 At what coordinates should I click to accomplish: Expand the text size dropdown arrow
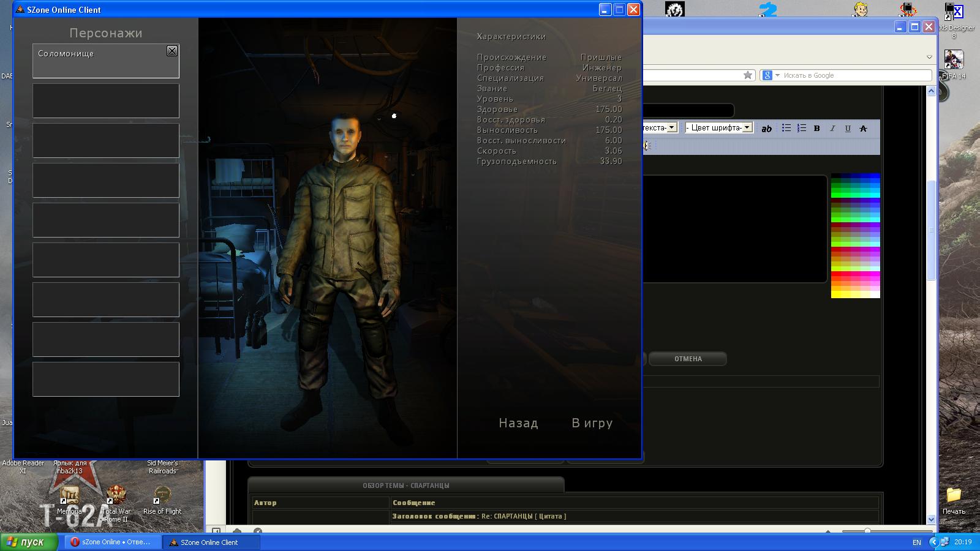tap(672, 127)
